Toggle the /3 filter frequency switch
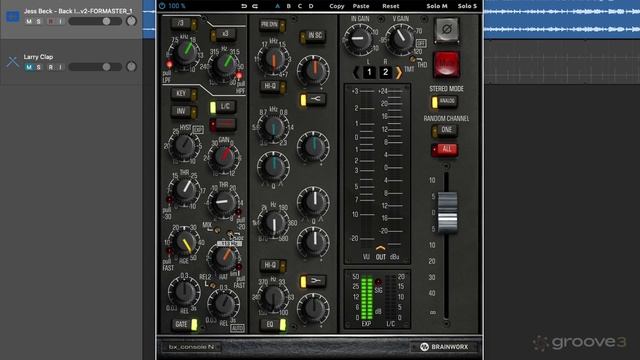 coord(184,24)
